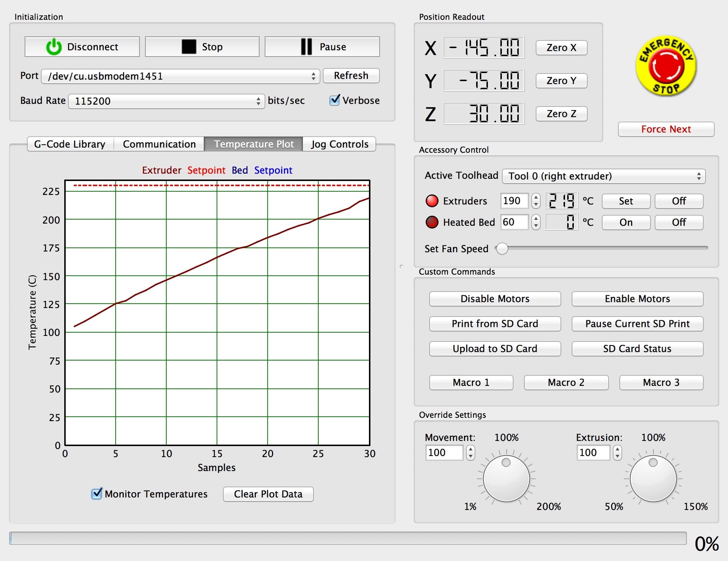728x561 pixels.
Task: Open the Port selection dropdown
Action: (x=180, y=76)
